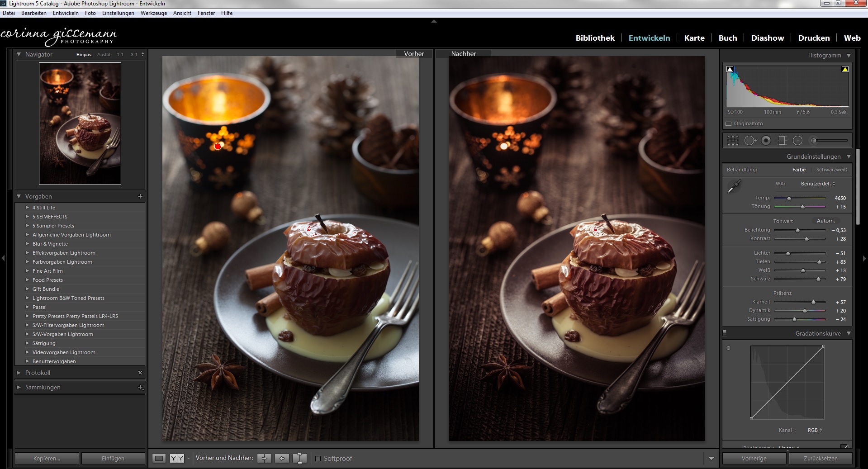Click the Kopieren... button
The height and width of the screenshot is (469, 868).
47,458
